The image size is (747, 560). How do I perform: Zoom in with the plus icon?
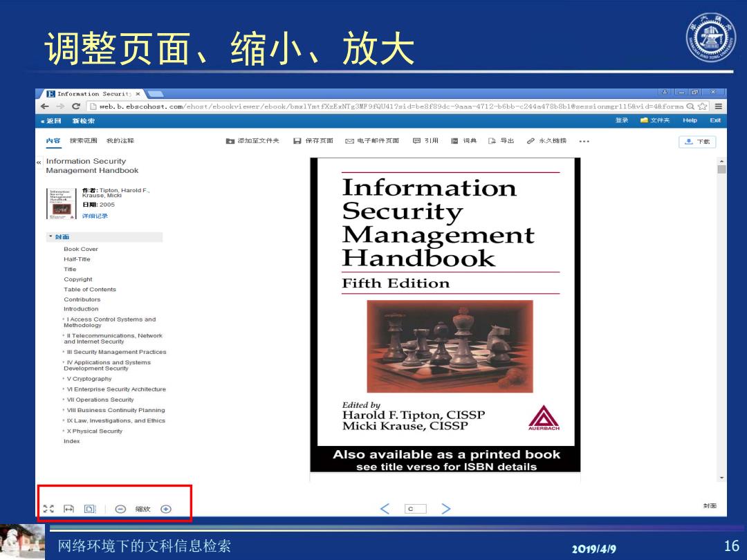[166, 509]
